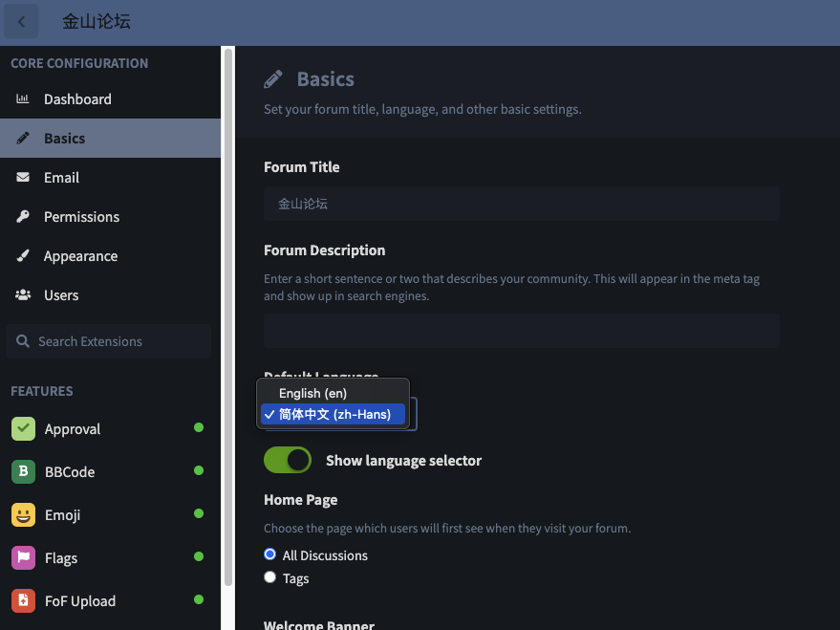Open the FoF Upload extension icon
The height and width of the screenshot is (630, 840).
pos(24,601)
